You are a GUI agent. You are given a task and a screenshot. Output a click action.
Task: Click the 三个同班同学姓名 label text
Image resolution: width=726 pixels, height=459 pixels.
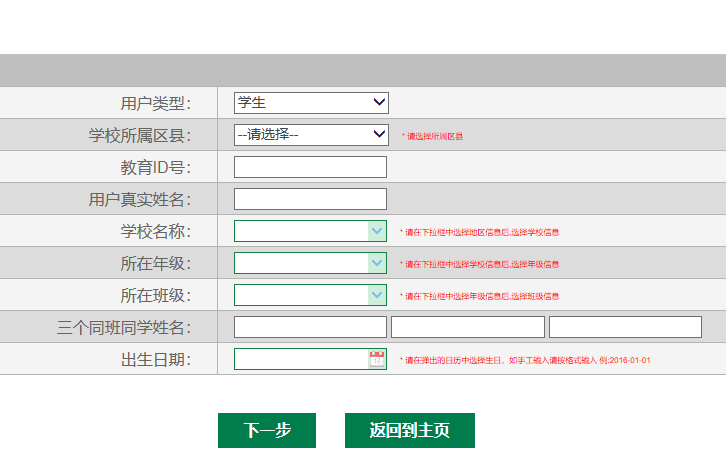(124, 327)
